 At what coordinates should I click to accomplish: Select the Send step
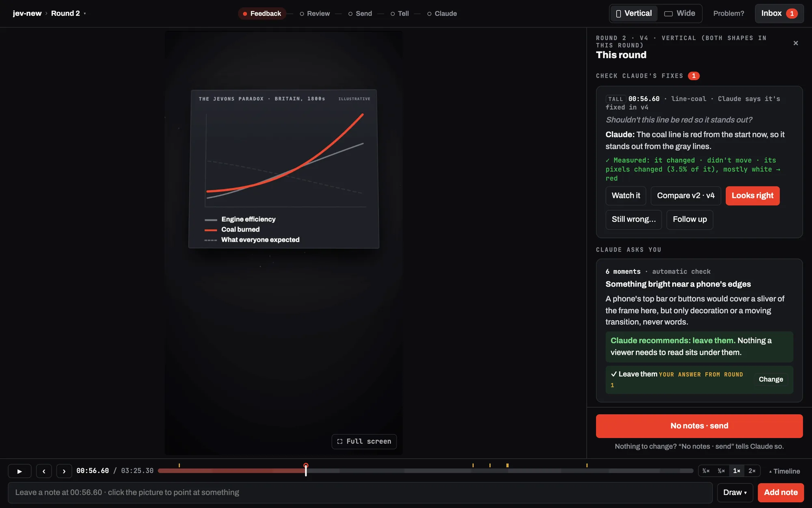(x=360, y=13)
